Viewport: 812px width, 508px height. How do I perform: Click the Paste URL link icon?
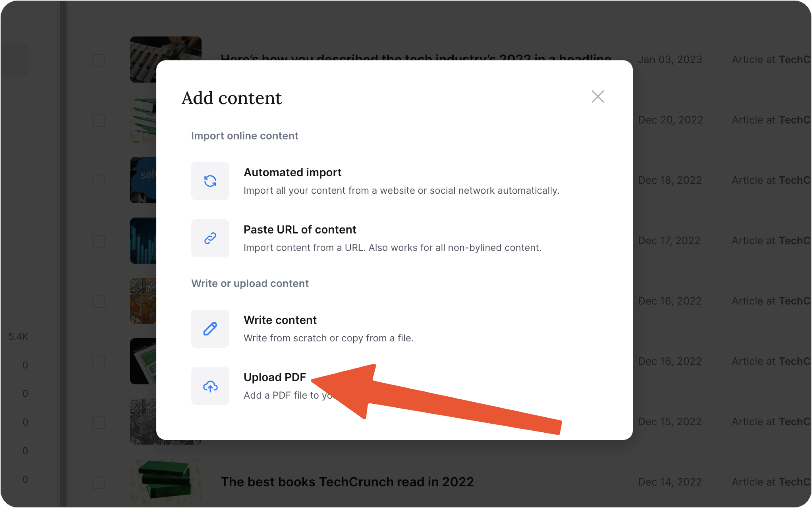tap(210, 238)
